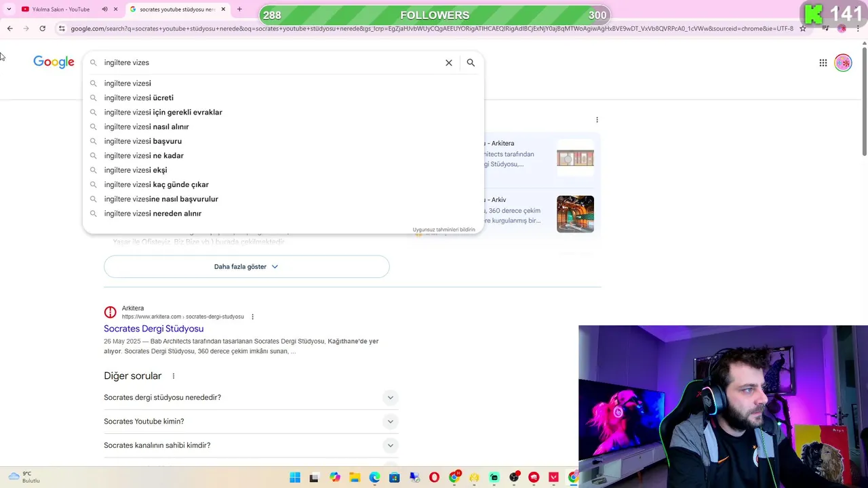This screenshot has width=868, height=488.
Task: Clear the search box with the X icon
Action: click(448, 62)
